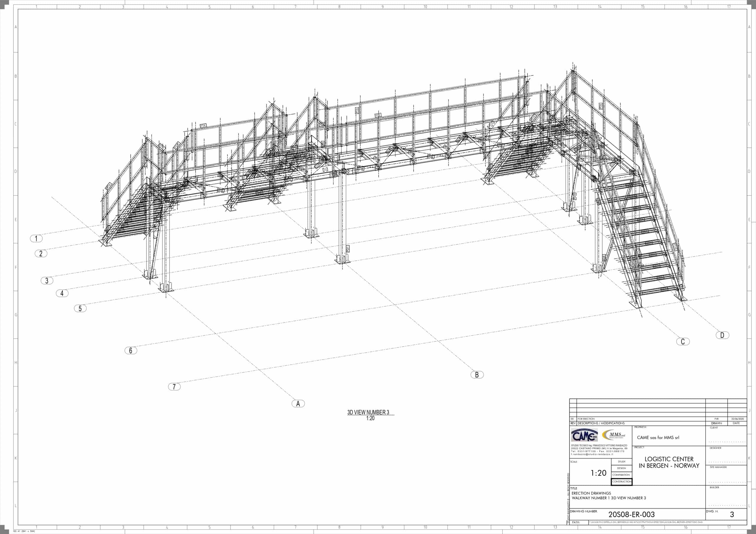Select the COMPARATION status box

tap(622, 475)
